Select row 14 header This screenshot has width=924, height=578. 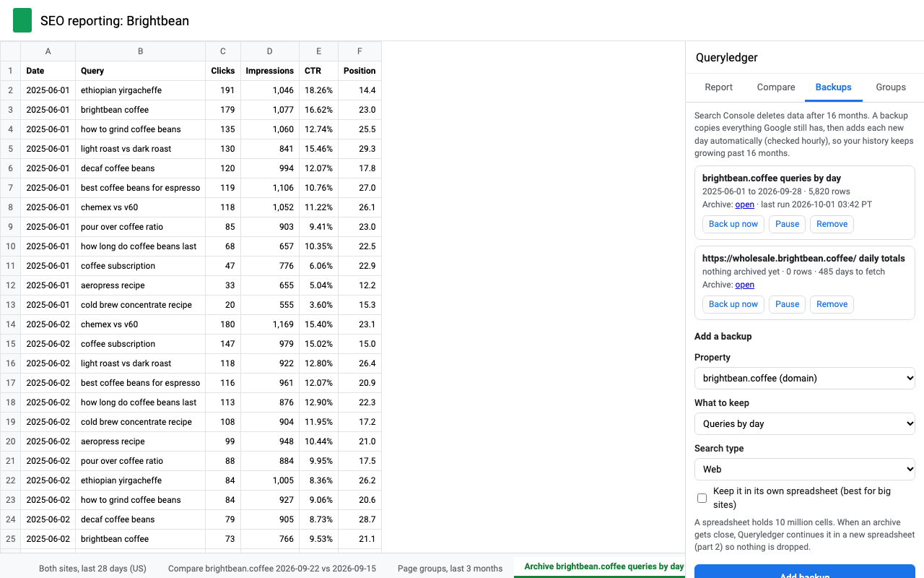point(11,324)
